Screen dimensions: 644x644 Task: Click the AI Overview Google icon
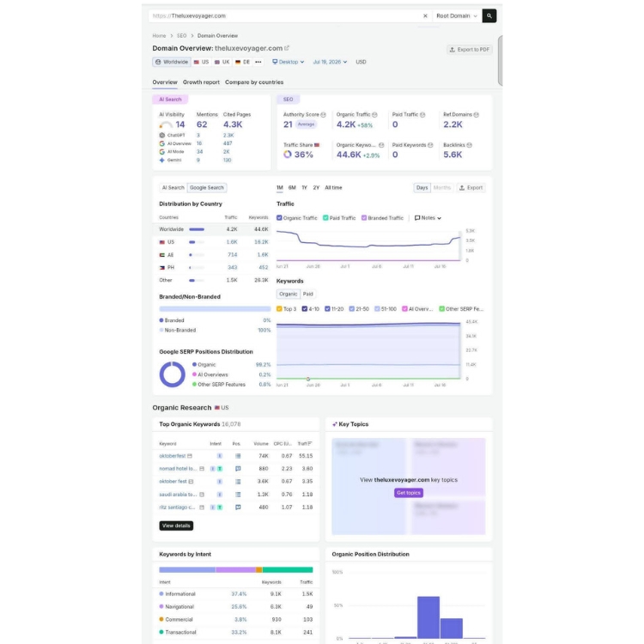pos(161,143)
